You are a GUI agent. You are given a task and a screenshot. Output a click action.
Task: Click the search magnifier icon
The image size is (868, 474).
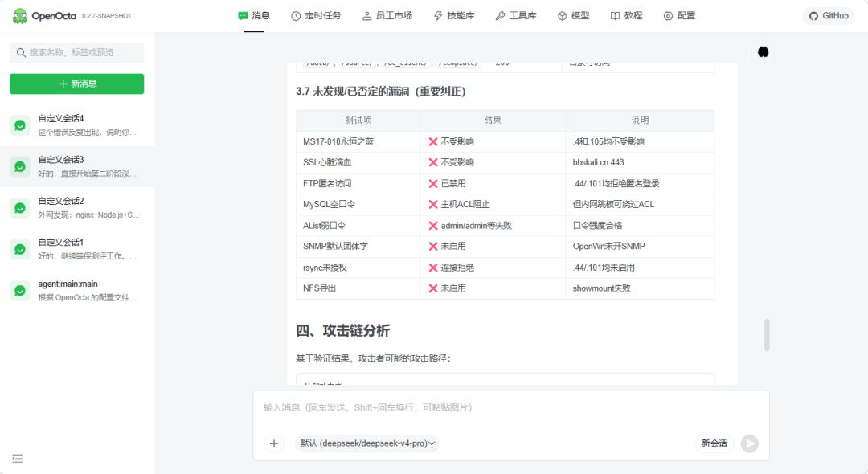(21, 52)
